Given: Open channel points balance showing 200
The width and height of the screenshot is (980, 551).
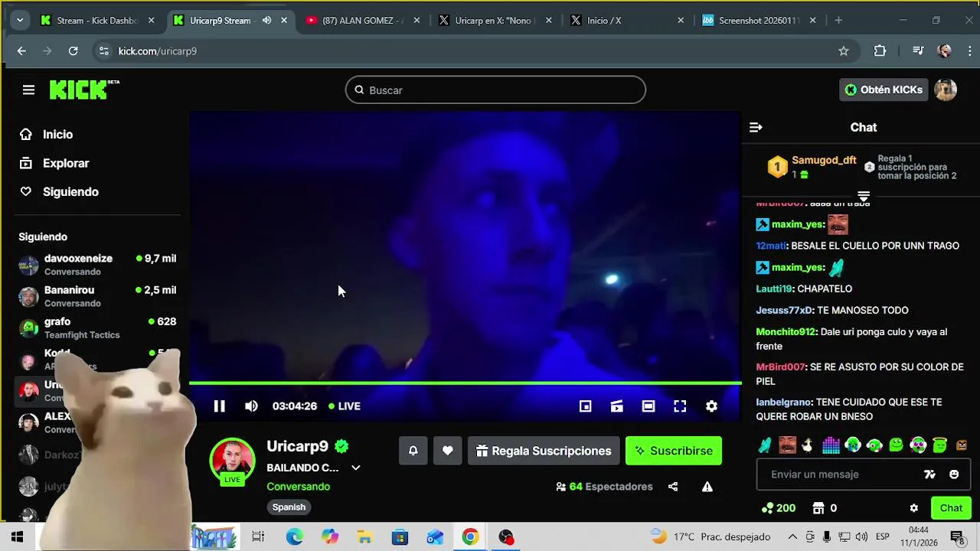Looking at the screenshot, I should [x=779, y=508].
